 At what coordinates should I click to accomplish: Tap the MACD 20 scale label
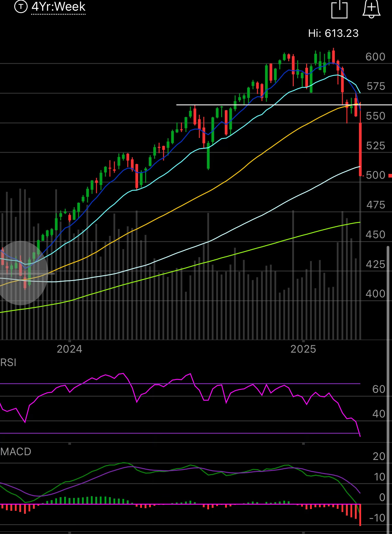coord(379,456)
